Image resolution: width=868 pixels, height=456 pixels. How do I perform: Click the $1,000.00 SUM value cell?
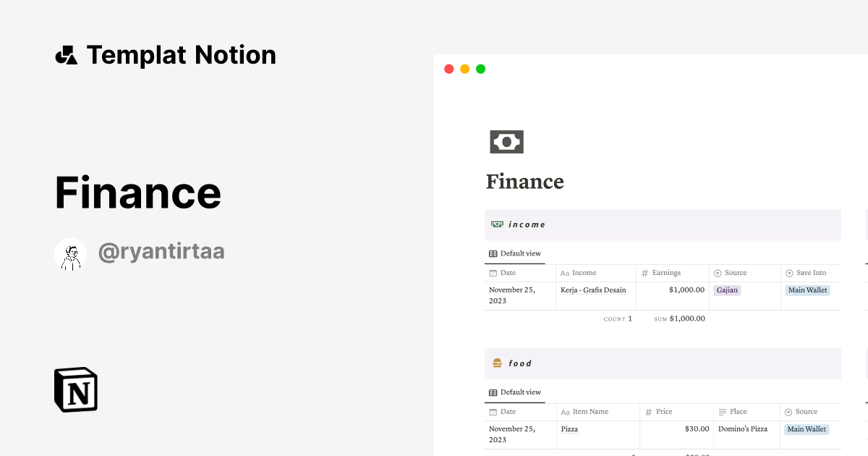pos(687,318)
